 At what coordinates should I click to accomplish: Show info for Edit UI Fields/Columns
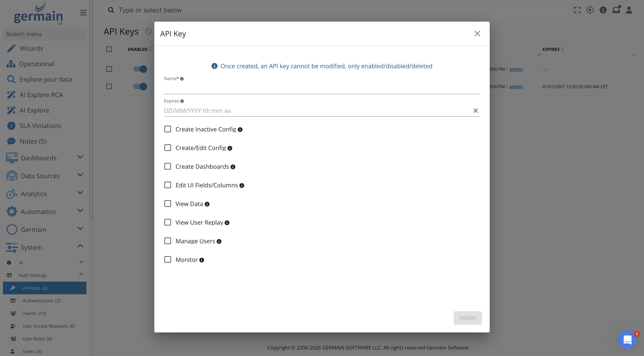click(x=242, y=185)
